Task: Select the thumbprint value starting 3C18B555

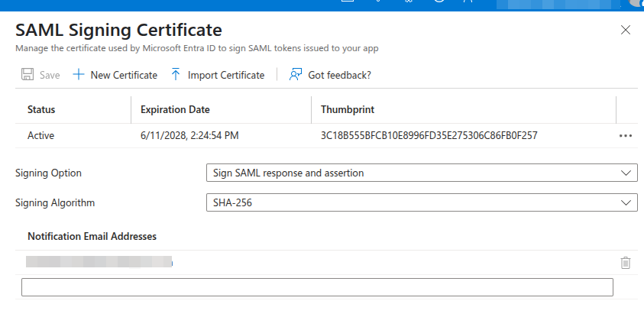Action: [x=429, y=135]
